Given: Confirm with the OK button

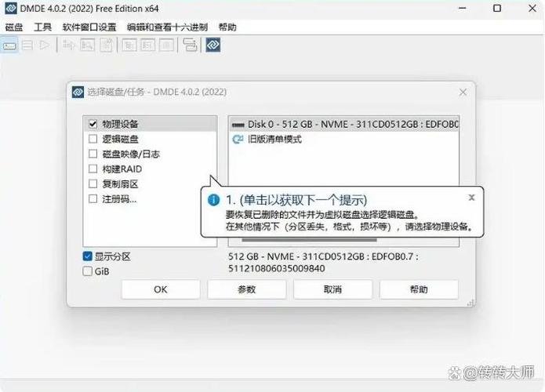Looking at the screenshot, I should (161, 289).
